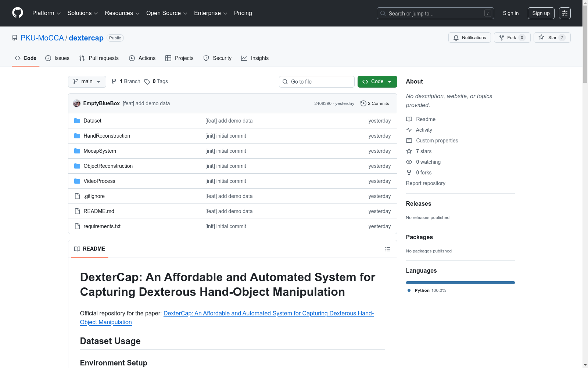Screen dimensions: 588x368
Task: Click the fork icon beside 0 forks
Action: tap(409, 173)
